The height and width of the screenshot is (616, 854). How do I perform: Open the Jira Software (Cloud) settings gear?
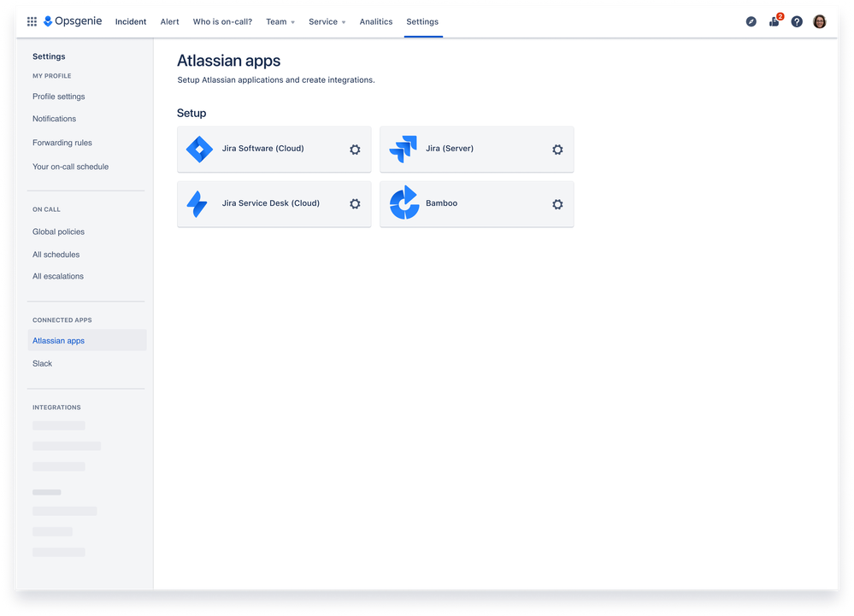pyautogui.click(x=355, y=150)
